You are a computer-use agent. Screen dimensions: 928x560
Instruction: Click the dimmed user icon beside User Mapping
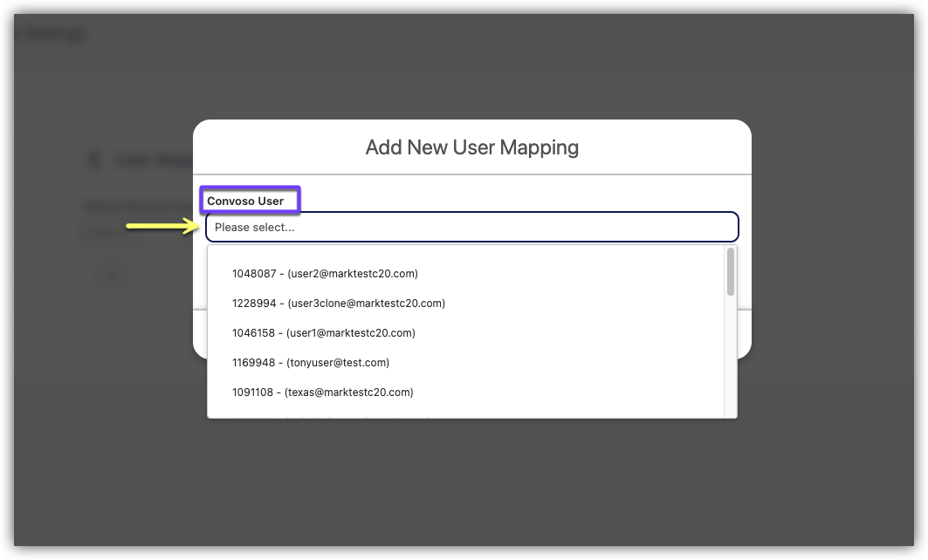[93, 160]
